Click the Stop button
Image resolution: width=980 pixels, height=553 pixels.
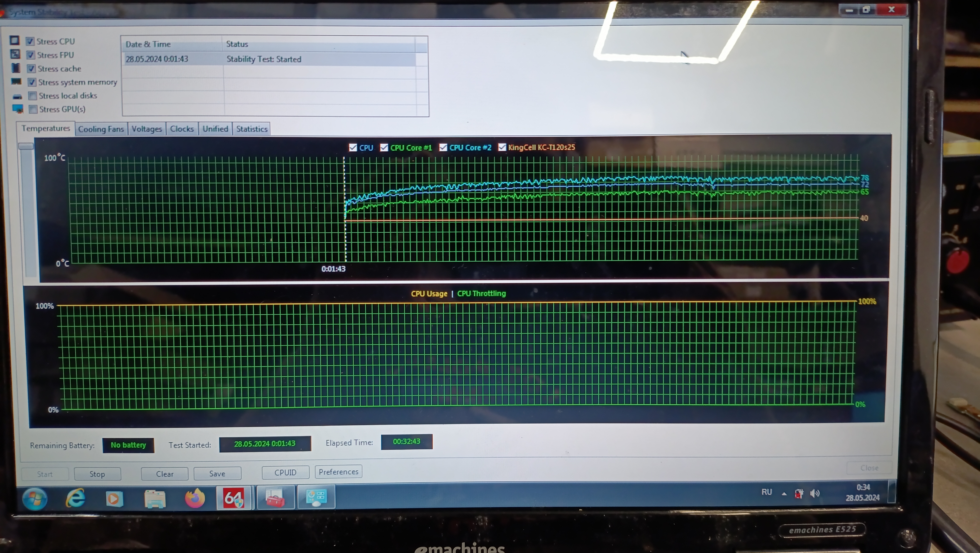click(x=97, y=474)
